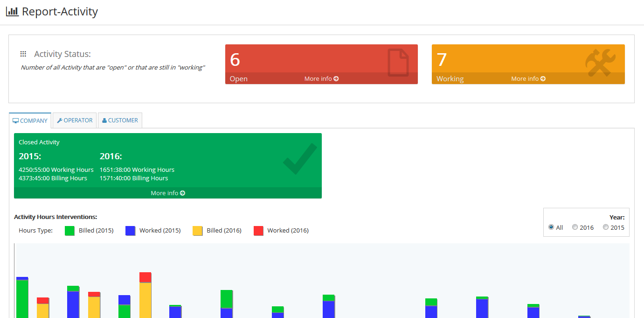Screen dimensions: 644x318
Task: Click the 'Activity Hours Interventions:' heading
Action: click(x=55, y=217)
